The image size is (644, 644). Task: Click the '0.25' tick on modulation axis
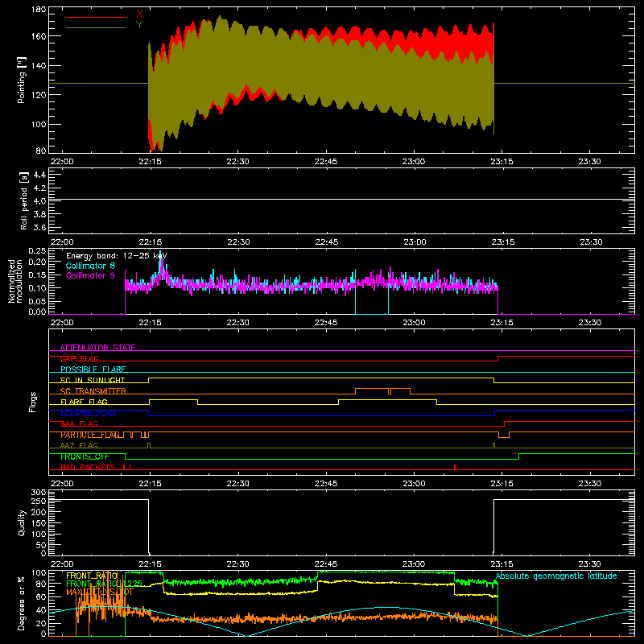click(37, 251)
